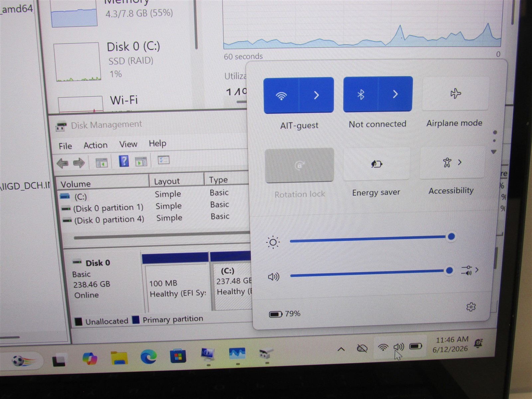The height and width of the screenshot is (399, 532).
Task: Sort by the Type column header
Action: coord(227,180)
